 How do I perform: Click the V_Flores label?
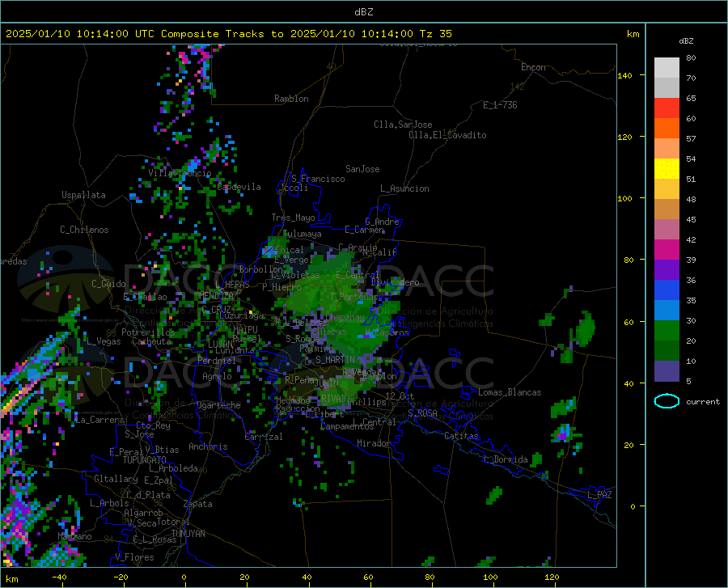[134, 557]
